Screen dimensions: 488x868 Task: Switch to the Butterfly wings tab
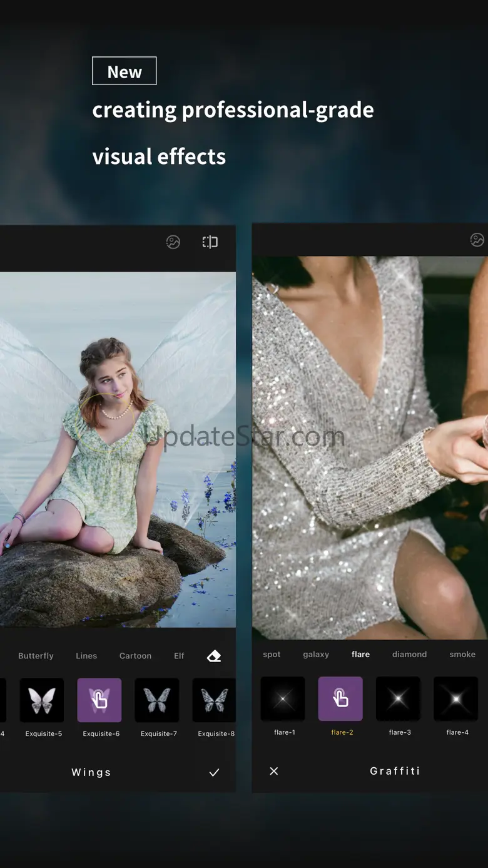tap(36, 656)
